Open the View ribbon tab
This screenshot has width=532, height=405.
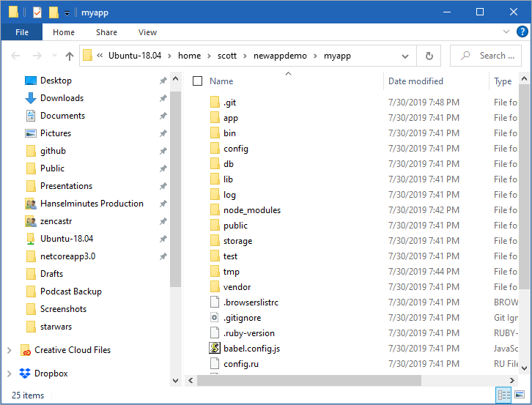[x=147, y=32]
